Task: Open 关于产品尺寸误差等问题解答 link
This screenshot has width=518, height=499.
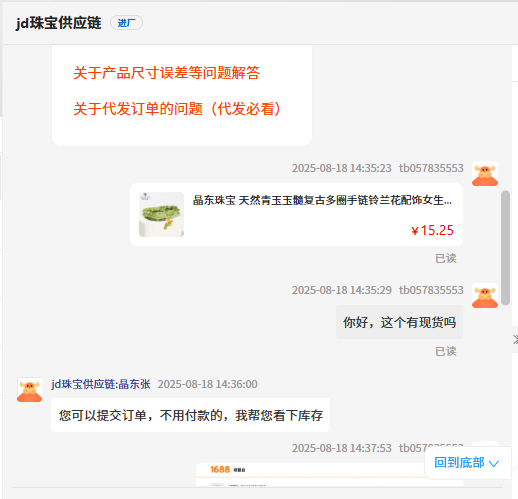Action: tap(166, 73)
